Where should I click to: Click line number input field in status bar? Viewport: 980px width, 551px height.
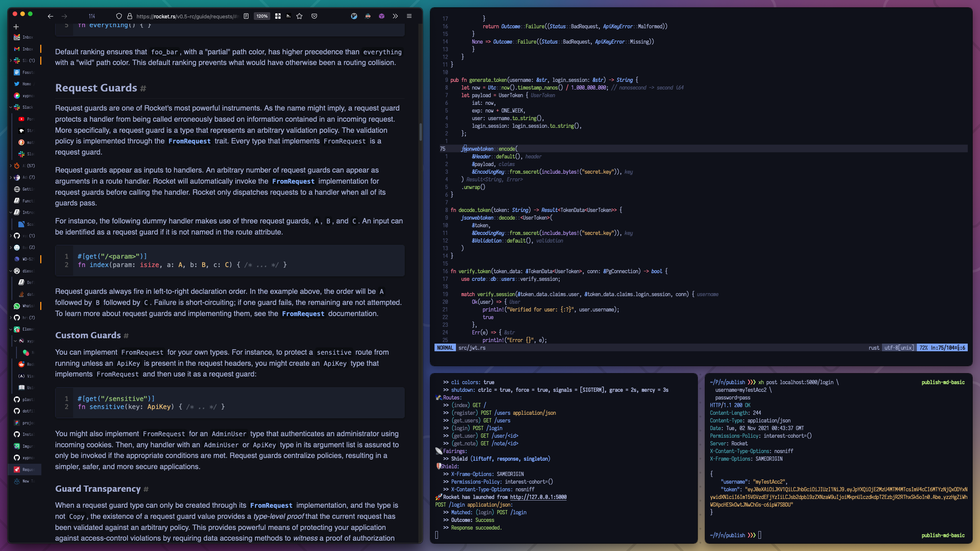tap(942, 348)
